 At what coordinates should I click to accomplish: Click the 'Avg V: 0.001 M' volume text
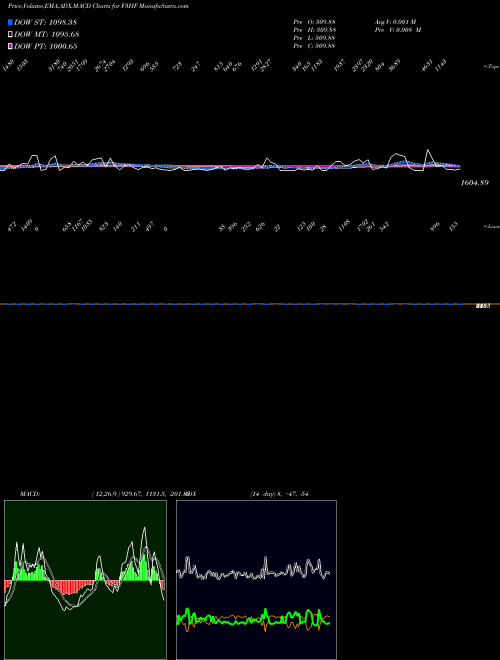pyautogui.click(x=396, y=22)
